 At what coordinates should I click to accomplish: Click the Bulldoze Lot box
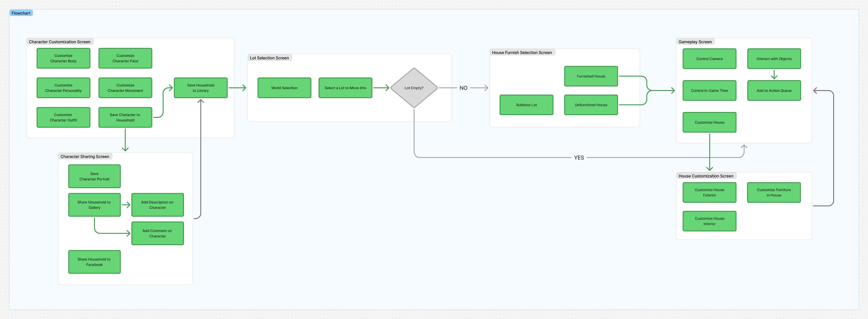[526, 105]
